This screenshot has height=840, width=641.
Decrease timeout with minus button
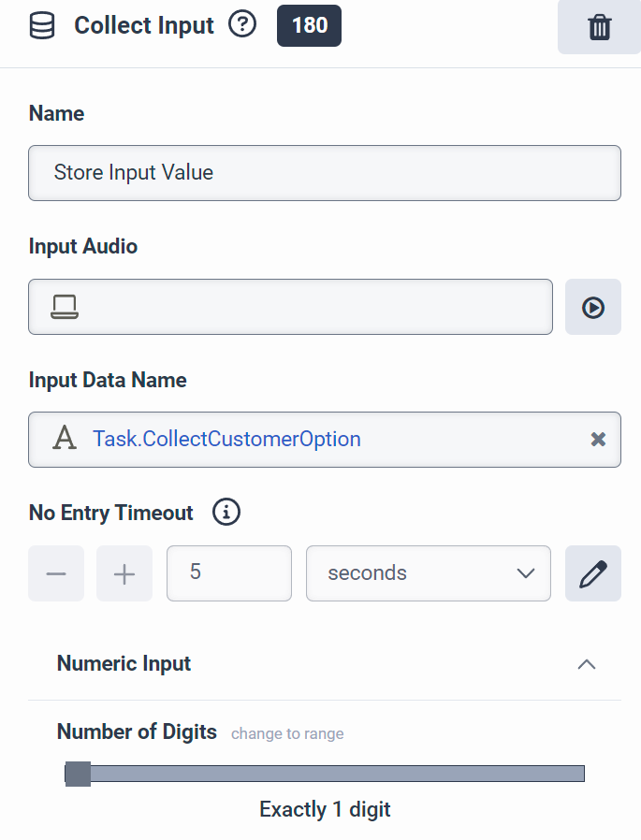click(x=56, y=573)
